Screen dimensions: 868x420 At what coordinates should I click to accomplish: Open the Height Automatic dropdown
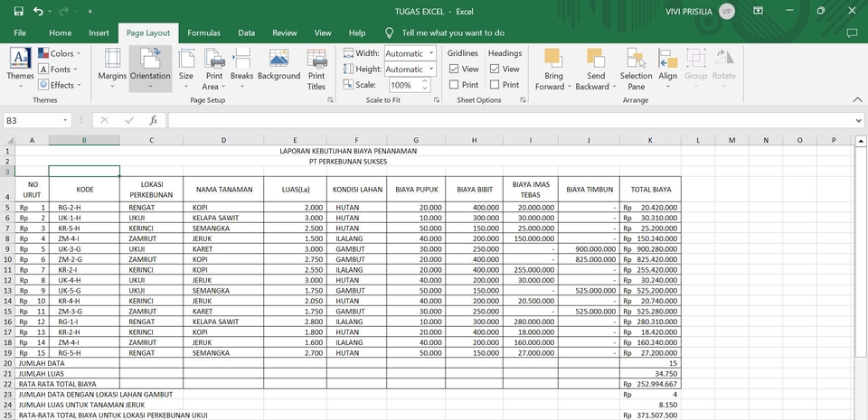tap(432, 69)
